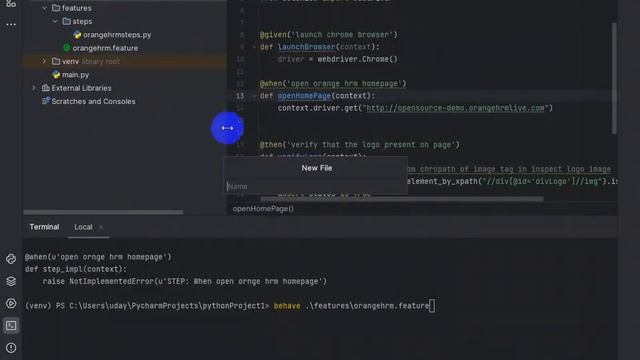Viewport: 640px width, 360px height.
Task: Click the editor horizontal scrollbar
Action: [402, 199]
